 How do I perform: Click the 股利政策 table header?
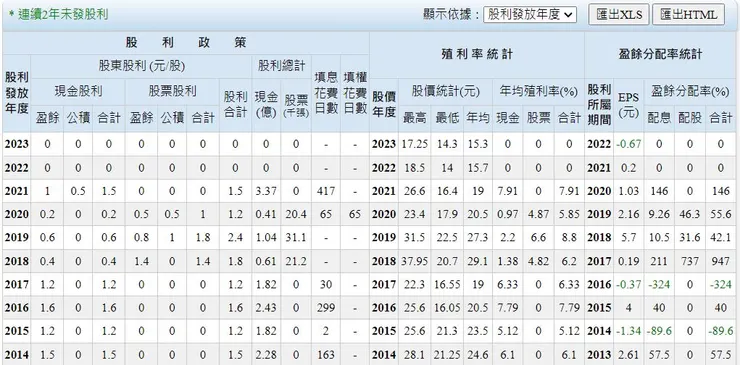click(x=186, y=43)
